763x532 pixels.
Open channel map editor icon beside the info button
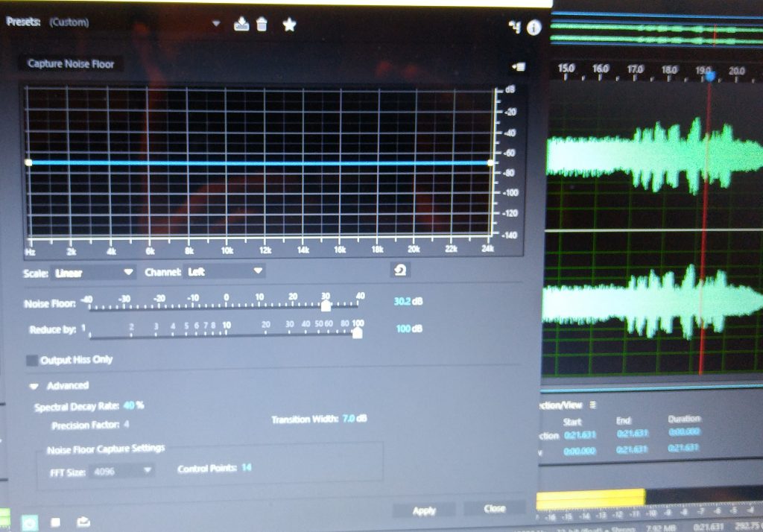click(514, 27)
